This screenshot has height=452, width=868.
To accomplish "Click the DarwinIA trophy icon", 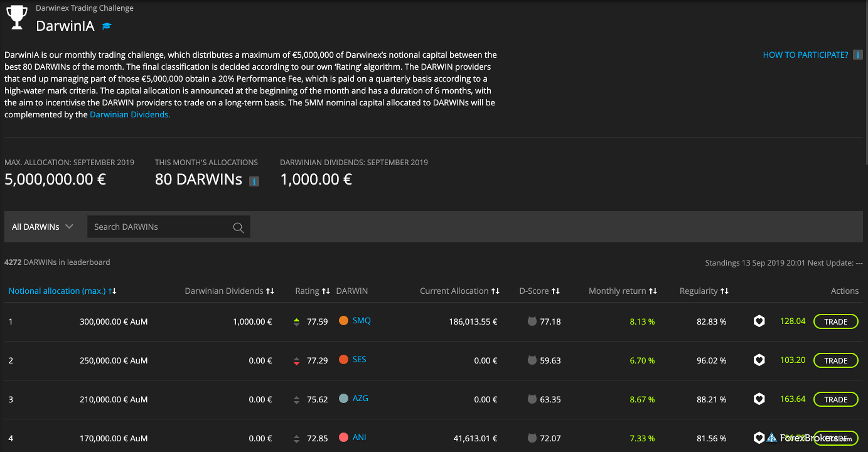I will click(x=17, y=17).
